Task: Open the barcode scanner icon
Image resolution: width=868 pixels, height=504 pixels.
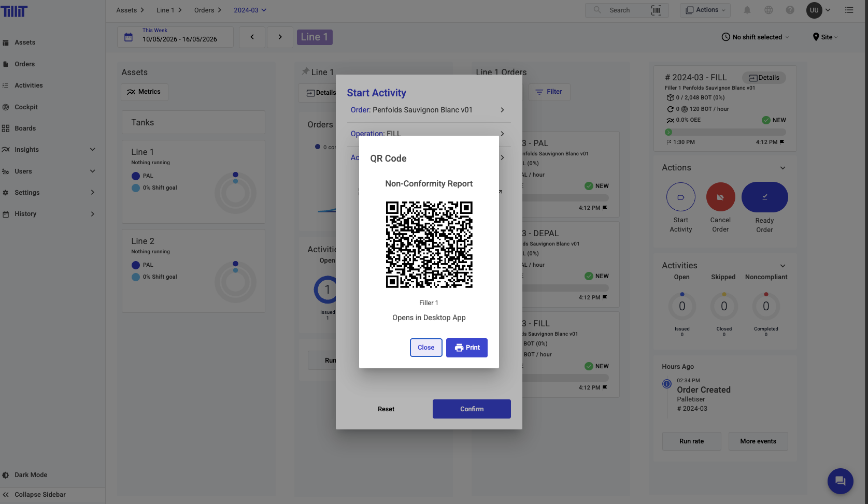Action: coord(656,10)
